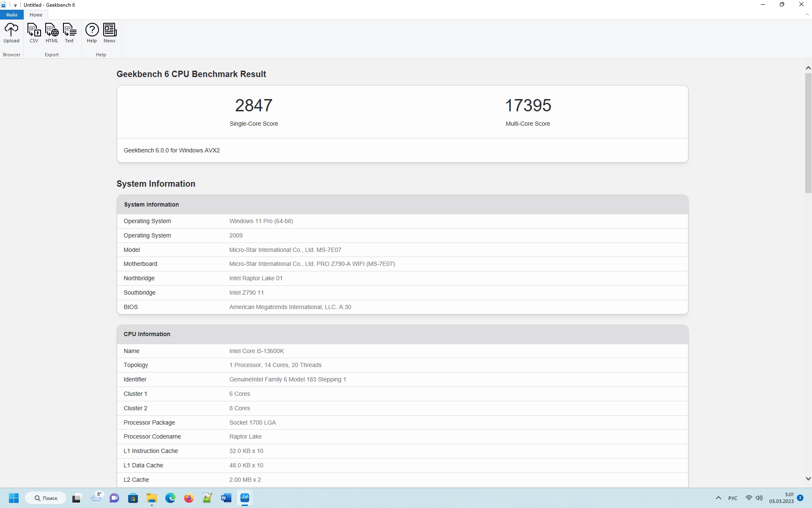Switch to the Home ribbon tab

(36, 15)
